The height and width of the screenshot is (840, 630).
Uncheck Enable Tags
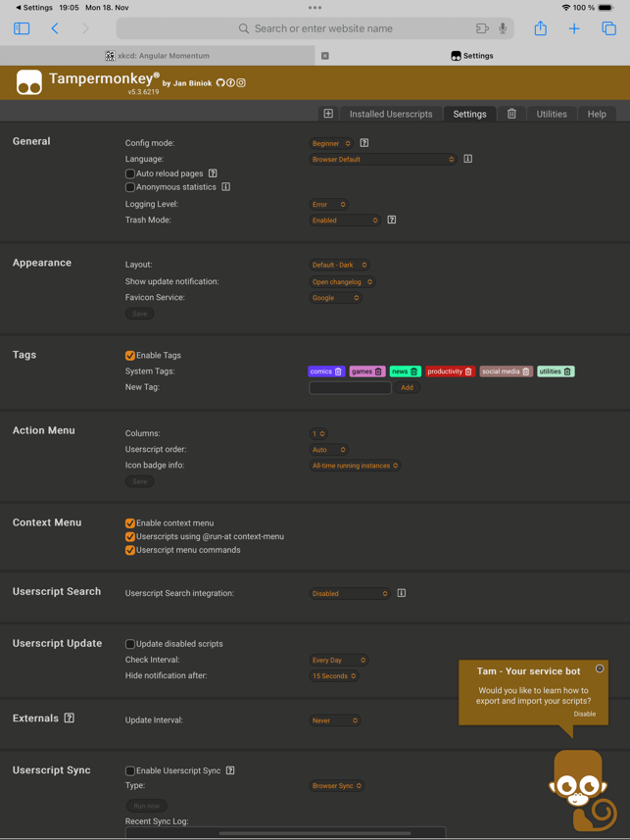(129, 355)
